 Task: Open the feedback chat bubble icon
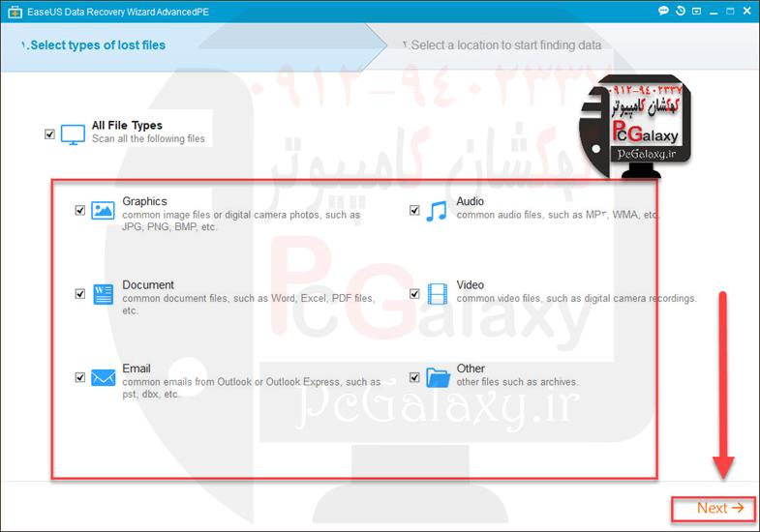coord(663,12)
